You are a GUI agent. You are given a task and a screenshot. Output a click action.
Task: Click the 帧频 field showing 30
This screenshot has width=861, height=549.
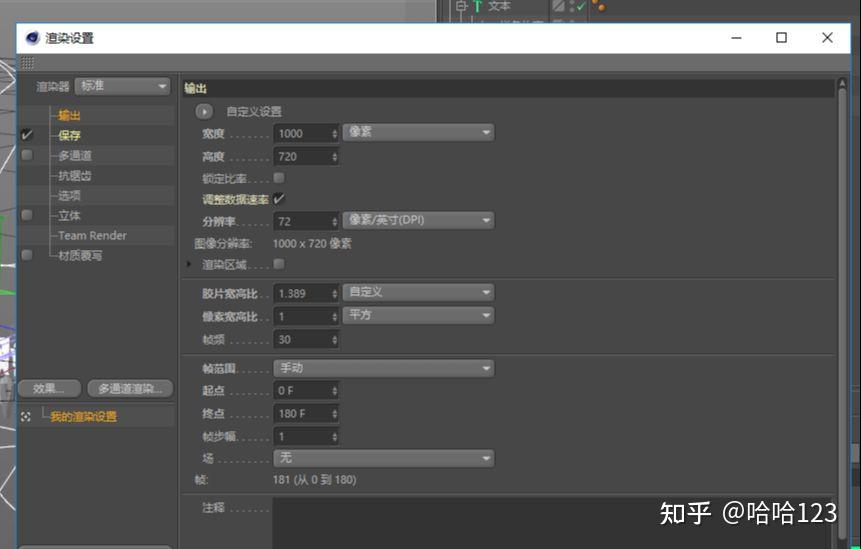point(301,340)
